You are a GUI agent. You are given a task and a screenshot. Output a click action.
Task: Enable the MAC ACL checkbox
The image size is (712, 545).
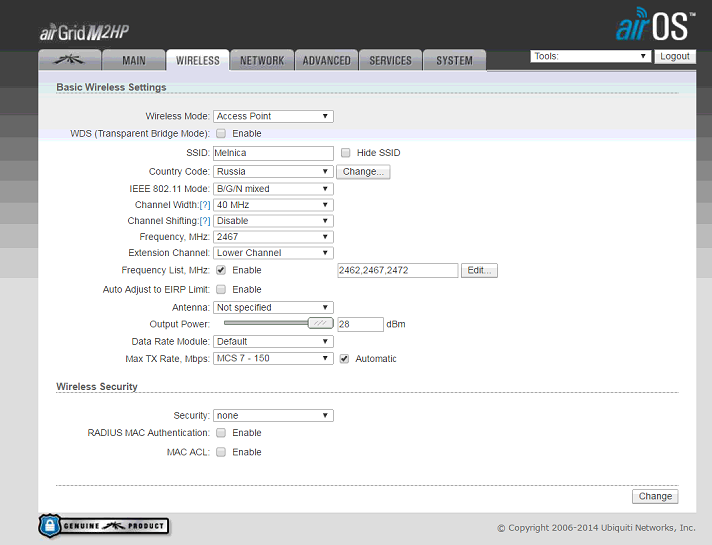pyautogui.click(x=221, y=452)
